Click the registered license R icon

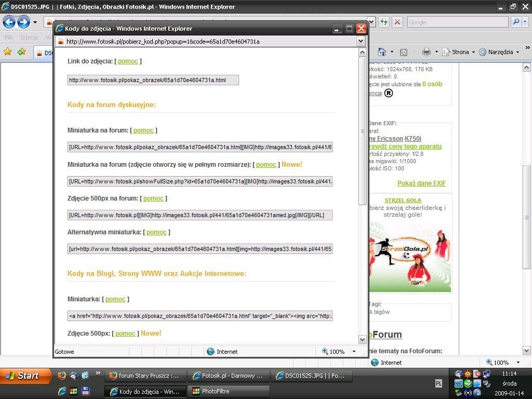tap(389, 93)
